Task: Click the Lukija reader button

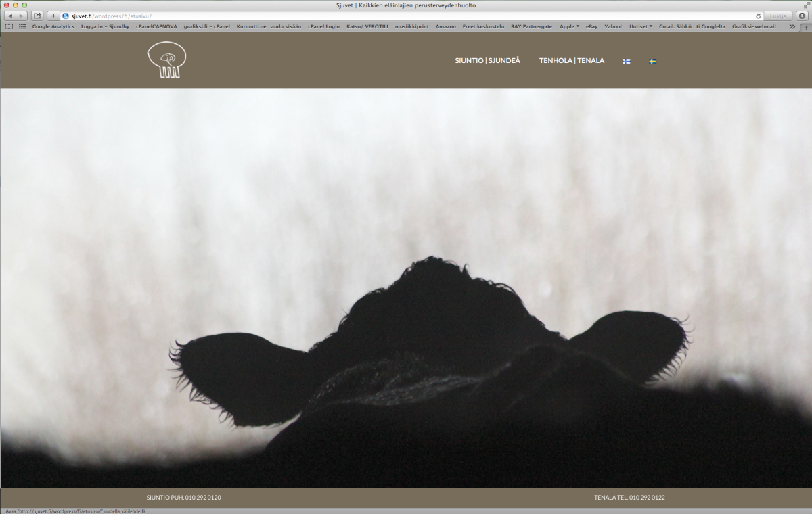Action: pos(777,16)
